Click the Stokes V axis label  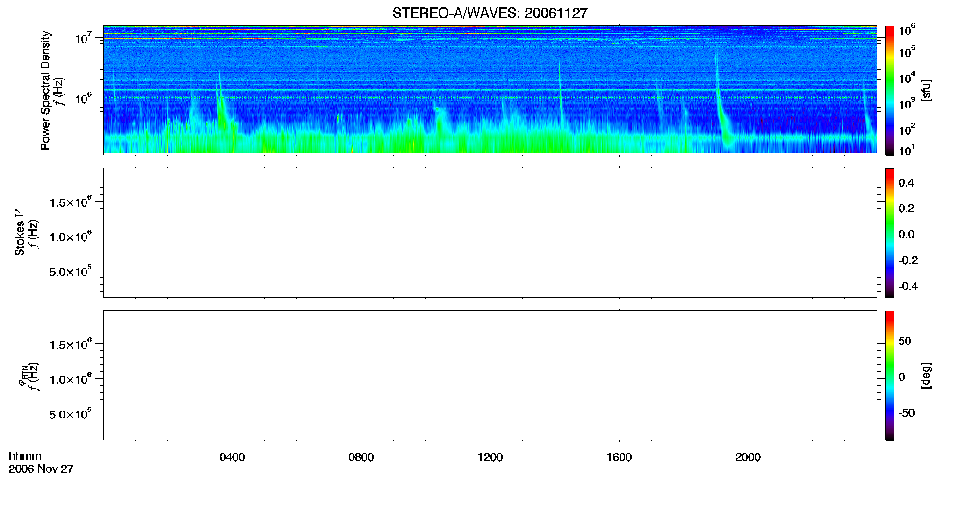coord(20,232)
